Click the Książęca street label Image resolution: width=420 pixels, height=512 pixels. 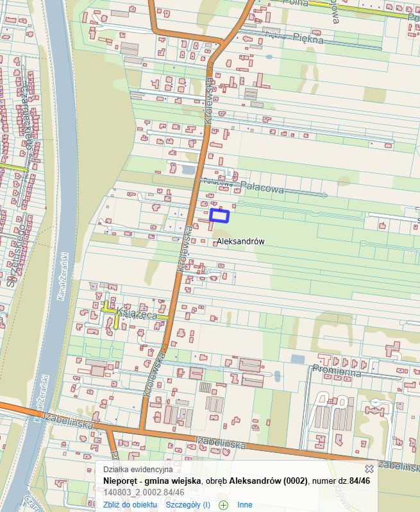137,313
